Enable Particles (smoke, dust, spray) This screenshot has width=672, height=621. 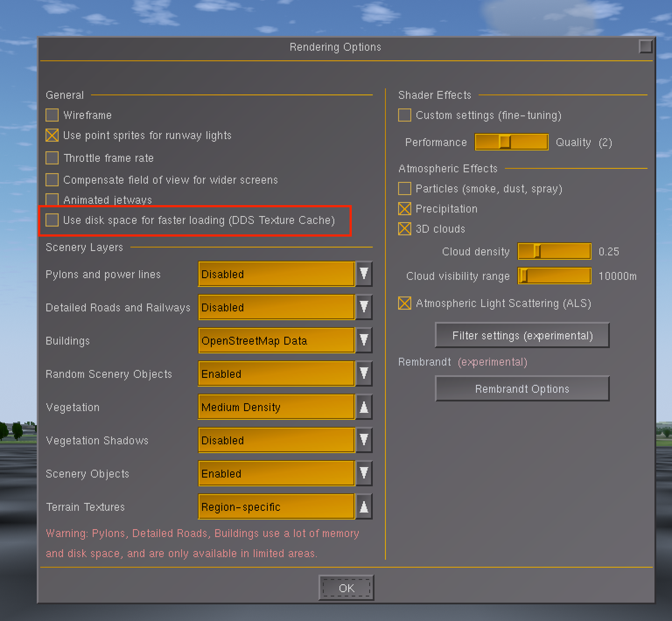(x=405, y=188)
